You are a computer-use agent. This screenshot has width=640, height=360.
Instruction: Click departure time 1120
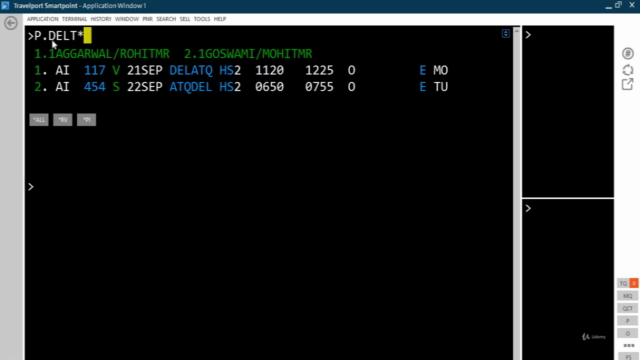coord(269,70)
